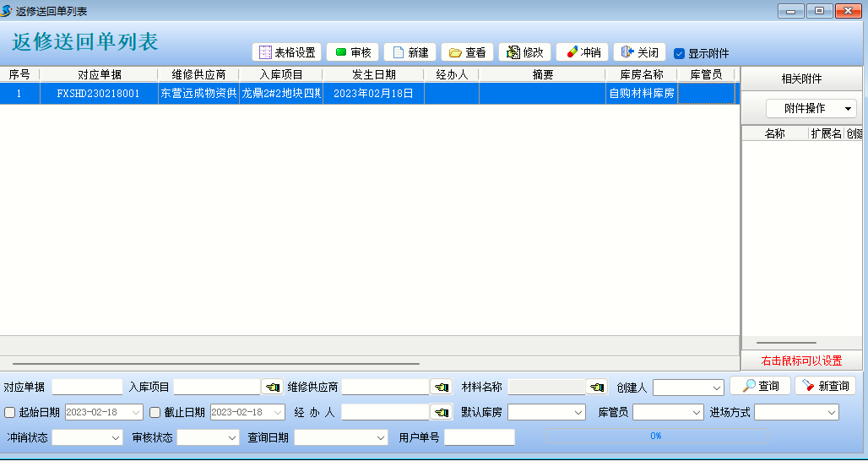868x461 pixels.
Task: Click lookup icon beside 维修供应商 field
Action: click(x=441, y=388)
